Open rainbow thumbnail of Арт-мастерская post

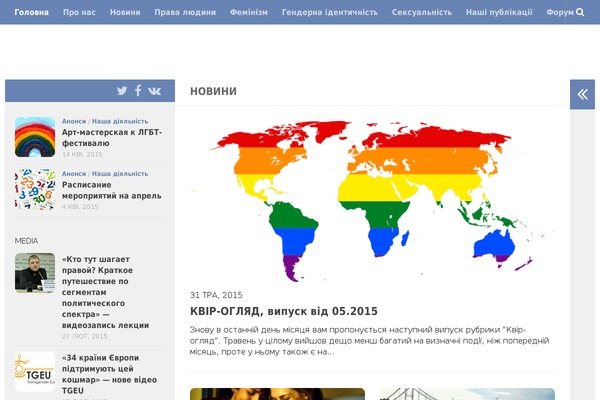point(35,137)
